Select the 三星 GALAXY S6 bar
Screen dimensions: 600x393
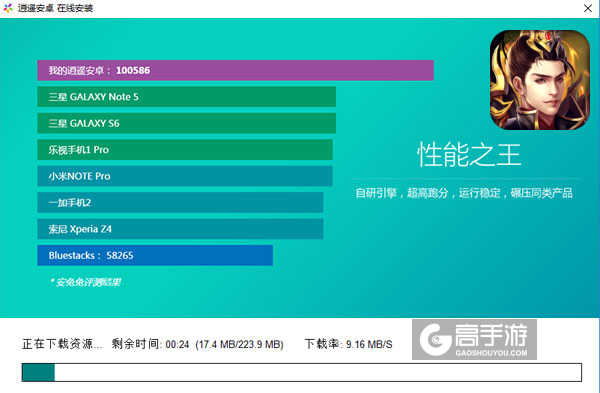[186, 123]
